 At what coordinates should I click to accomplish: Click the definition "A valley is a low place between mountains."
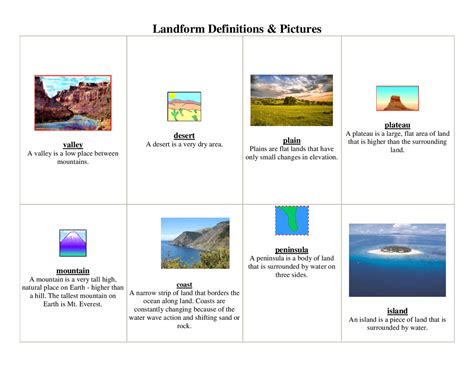click(73, 158)
